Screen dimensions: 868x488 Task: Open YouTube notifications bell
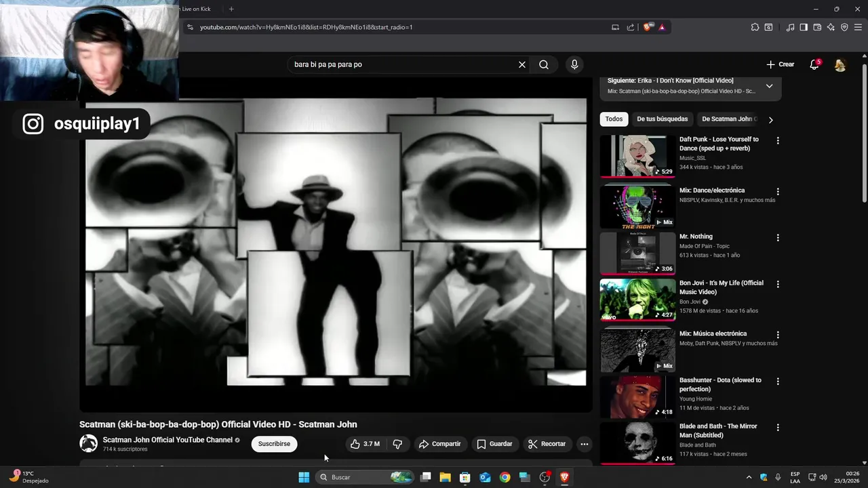click(x=814, y=64)
